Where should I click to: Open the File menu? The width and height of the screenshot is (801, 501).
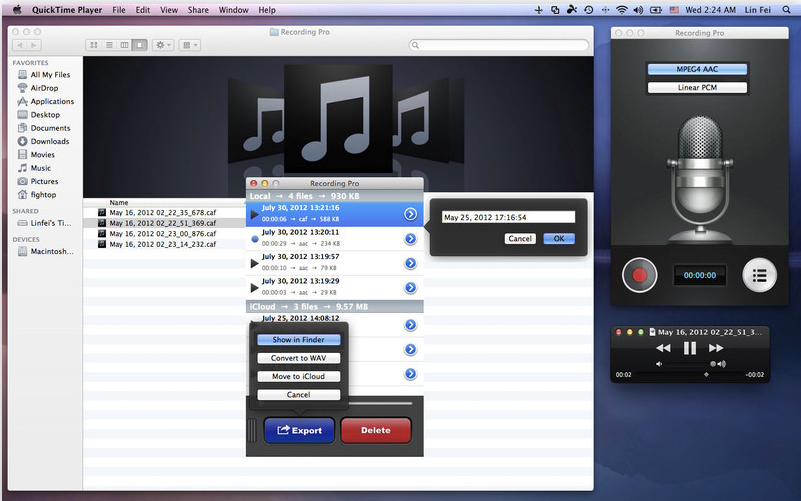(119, 10)
